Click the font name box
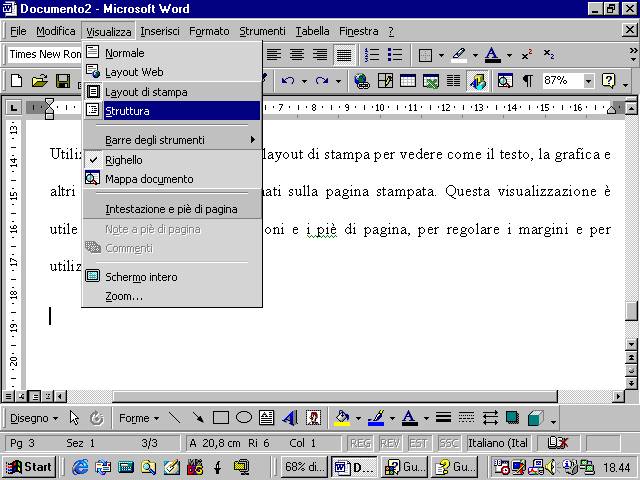This screenshot has height=480, width=640. click(x=45, y=54)
